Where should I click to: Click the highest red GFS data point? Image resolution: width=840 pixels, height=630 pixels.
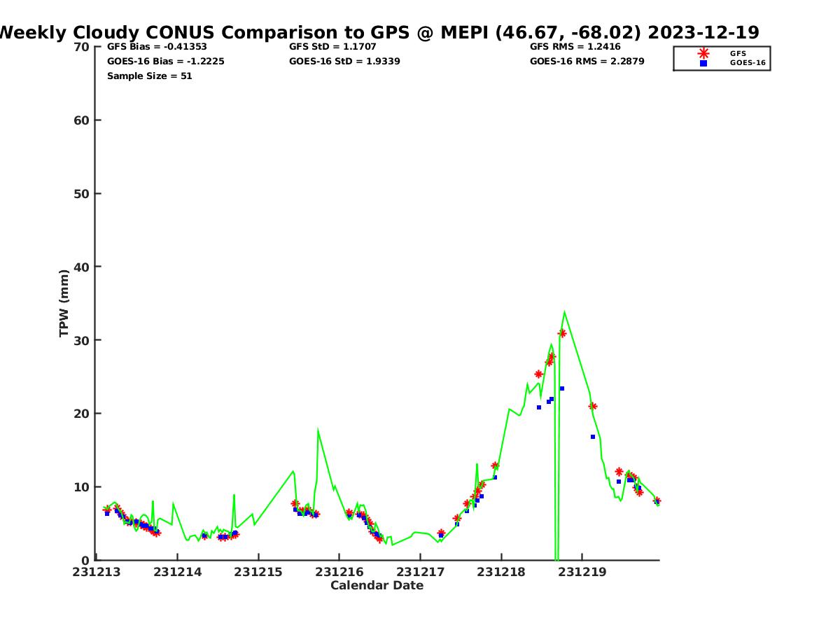click(x=562, y=333)
